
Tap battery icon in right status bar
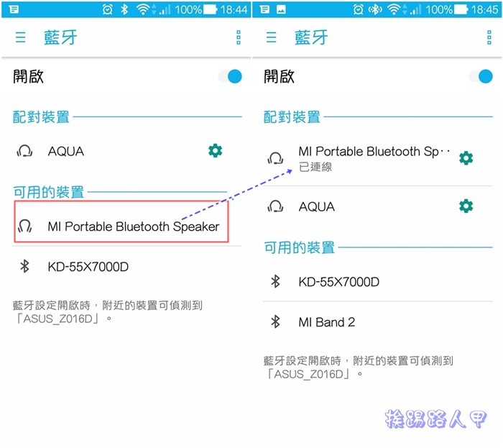(461, 9)
